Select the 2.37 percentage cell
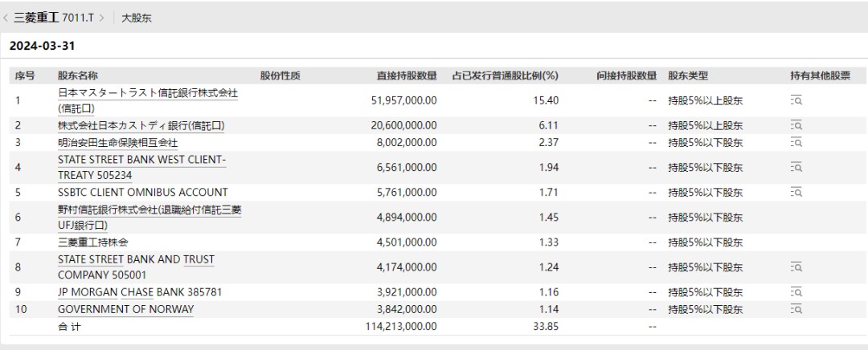 point(548,142)
